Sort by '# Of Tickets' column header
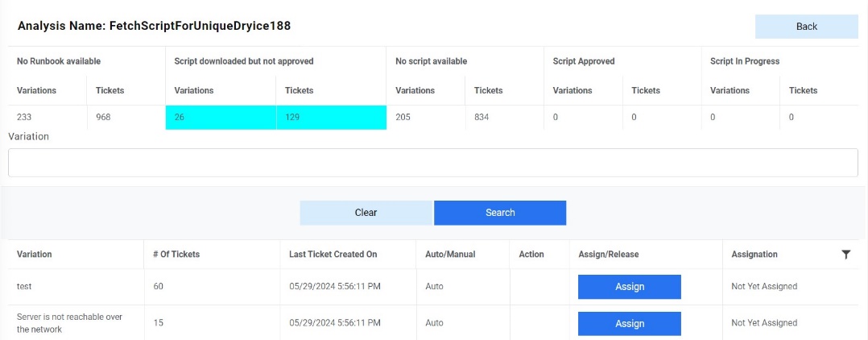Viewport: 868px width, 340px height. (x=176, y=255)
